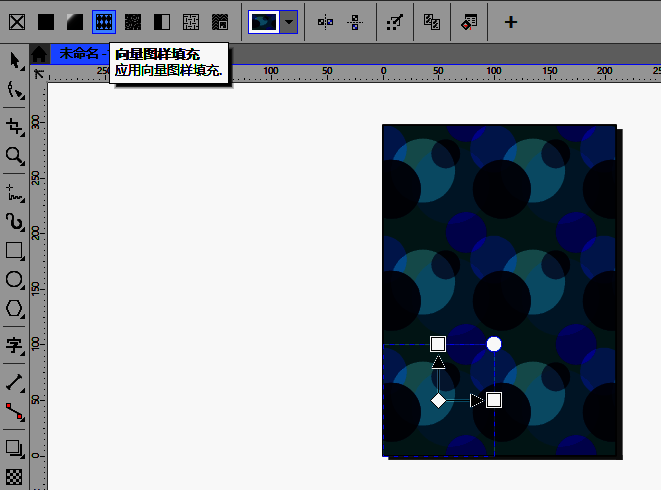Screen dimensions: 661x490
Task: Click the vector pattern fill button
Action: 104,21
